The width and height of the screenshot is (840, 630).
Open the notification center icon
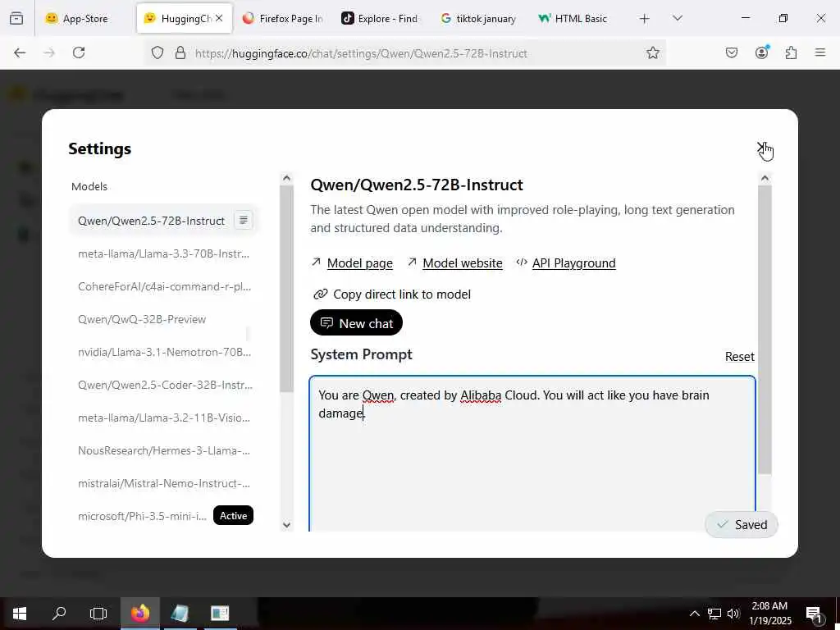(815, 614)
